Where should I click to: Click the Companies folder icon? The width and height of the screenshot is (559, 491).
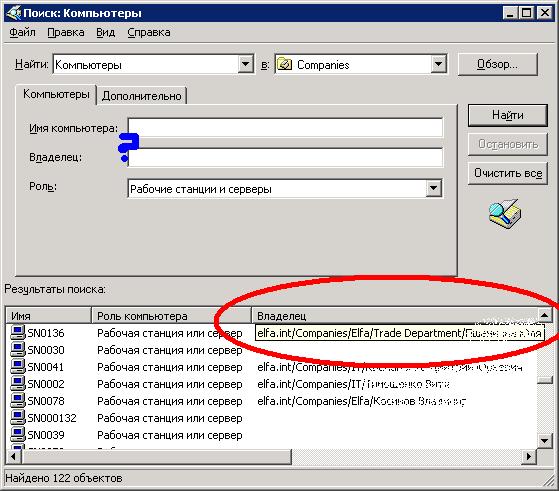(284, 65)
